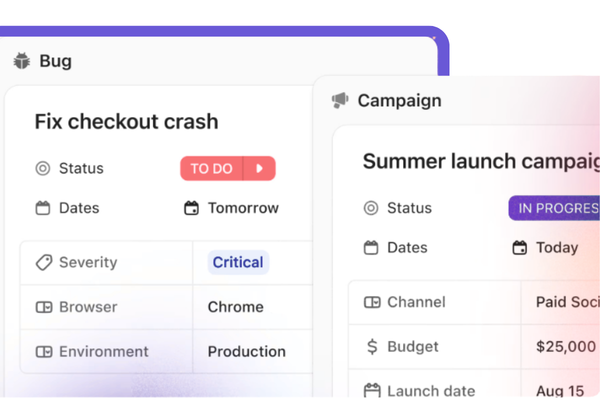
Task: Click the Environment field dropdown icon
Action: click(x=44, y=351)
